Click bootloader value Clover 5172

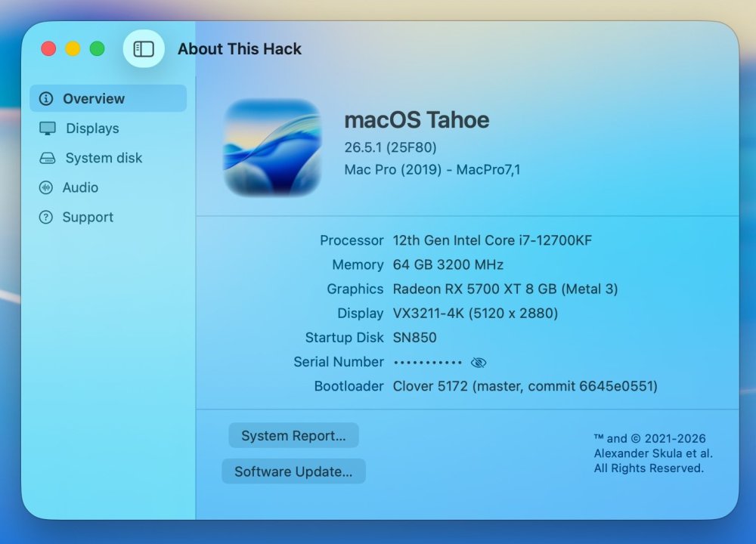(x=525, y=386)
